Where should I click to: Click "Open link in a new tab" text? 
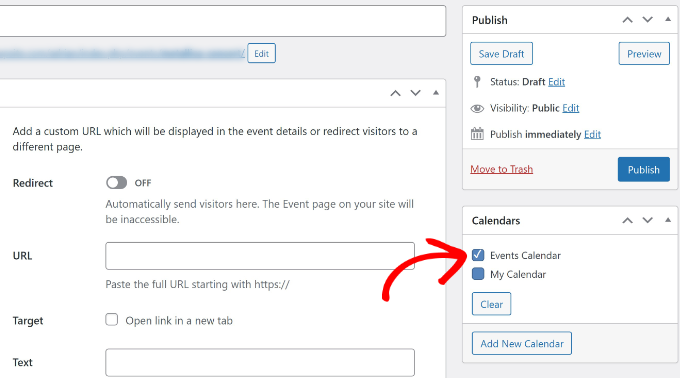pyautogui.click(x=179, y=321)
